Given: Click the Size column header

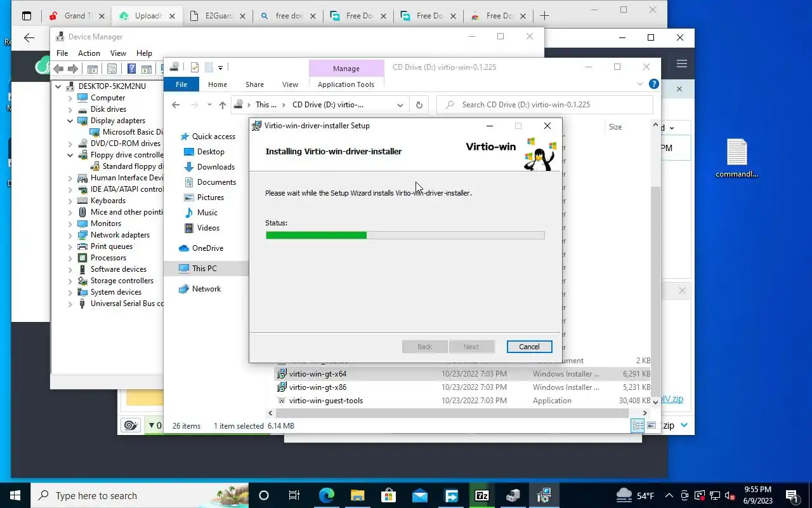Looking at the screenshot, I should pos(615,127).
